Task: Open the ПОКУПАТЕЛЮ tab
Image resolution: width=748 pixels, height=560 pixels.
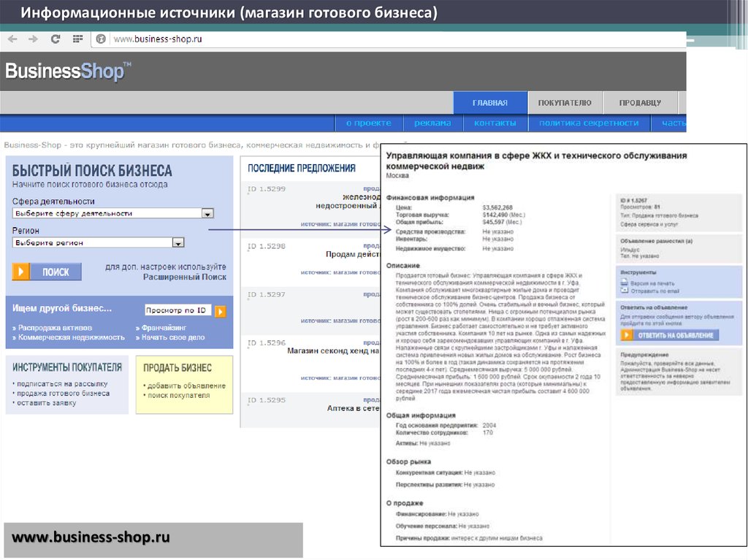Action: (x=565, y=103)
